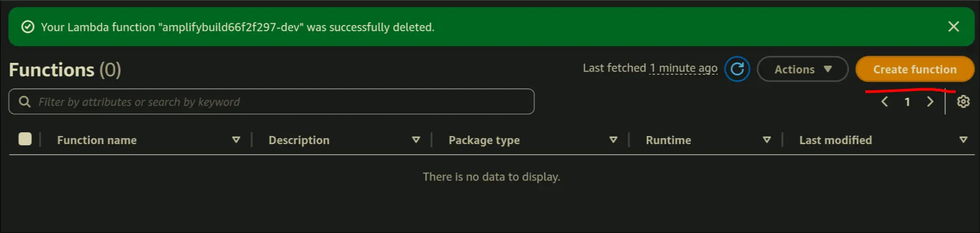Focus the filter by attributes search field
This screenshot has width=980, height=233.
(x=282, y=102)
